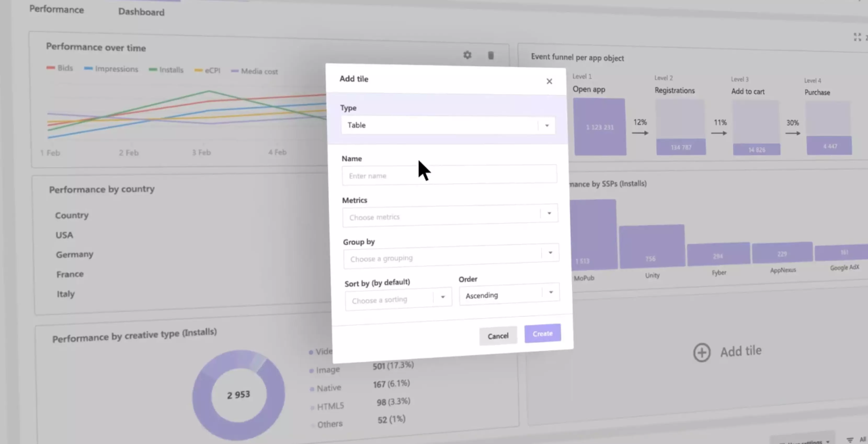Click the Cancel button
The width and height of the screenshot is (868, 444).
pyautogui.click(x=498, y=336)
